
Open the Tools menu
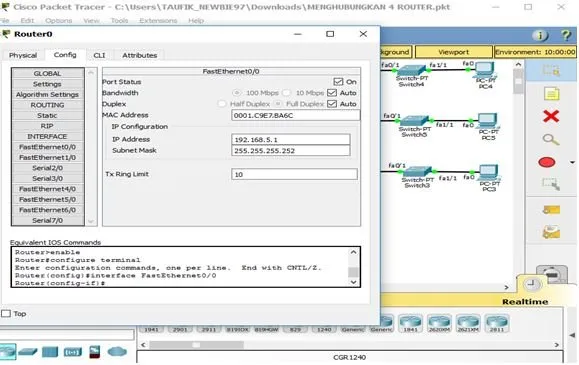(119, 21)
